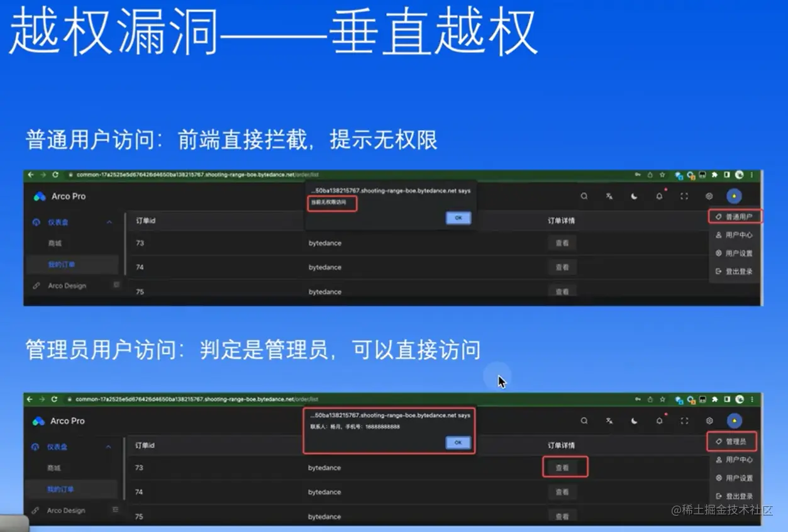
Task: Open settings gear in the 管理员 navbar
Action: coord(709,421)
